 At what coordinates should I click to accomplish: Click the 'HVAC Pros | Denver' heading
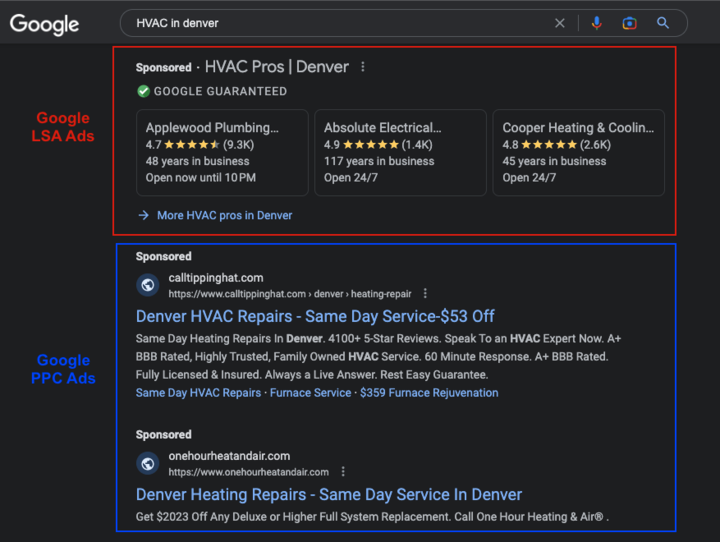click(276, 67)
